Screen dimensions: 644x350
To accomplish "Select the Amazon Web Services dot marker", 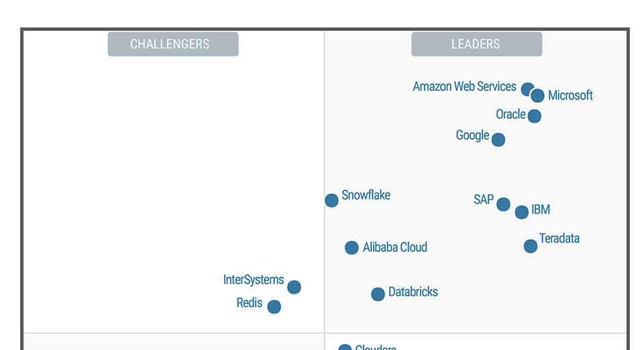I will [527, 89].
